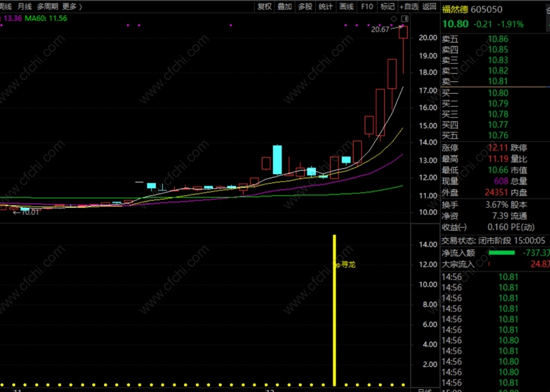Click the large cyan candlestick near 14.00

pyautogui.click(x=277, y=160)
